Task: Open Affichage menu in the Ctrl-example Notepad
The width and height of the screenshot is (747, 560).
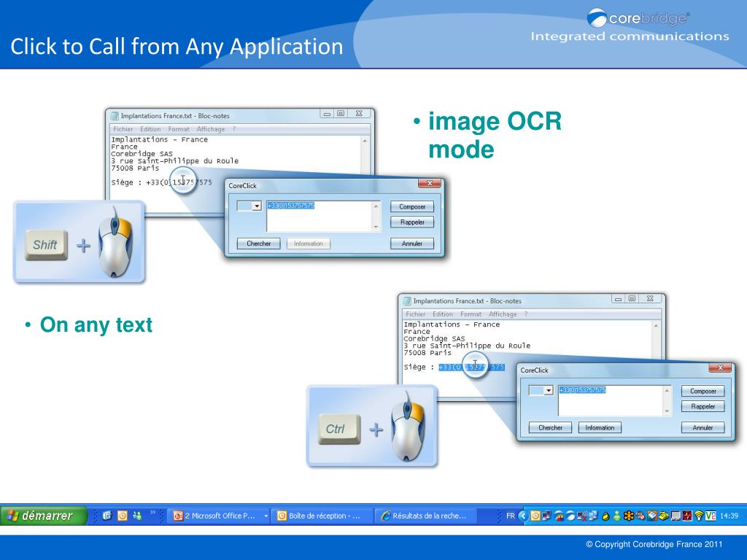Action: 503,314
